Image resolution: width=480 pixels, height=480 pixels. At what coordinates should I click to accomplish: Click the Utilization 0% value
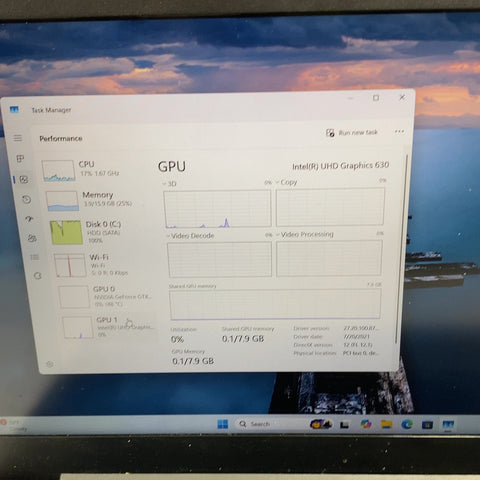pyautogui.click(x=177, y=339)
